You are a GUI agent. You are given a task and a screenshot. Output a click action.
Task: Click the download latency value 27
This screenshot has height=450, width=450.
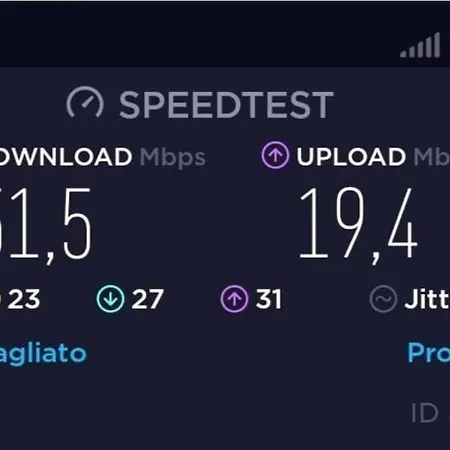[x=148, y=299]
